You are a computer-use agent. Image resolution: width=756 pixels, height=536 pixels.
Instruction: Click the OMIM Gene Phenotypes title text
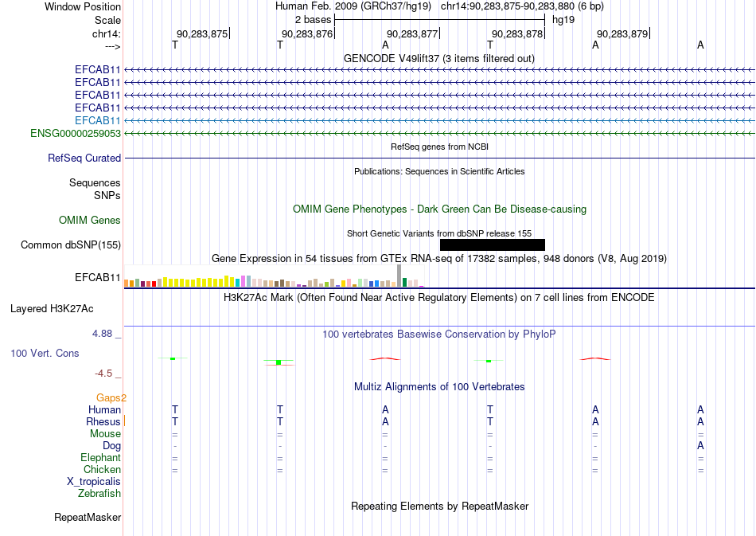(x=439, y=209)
